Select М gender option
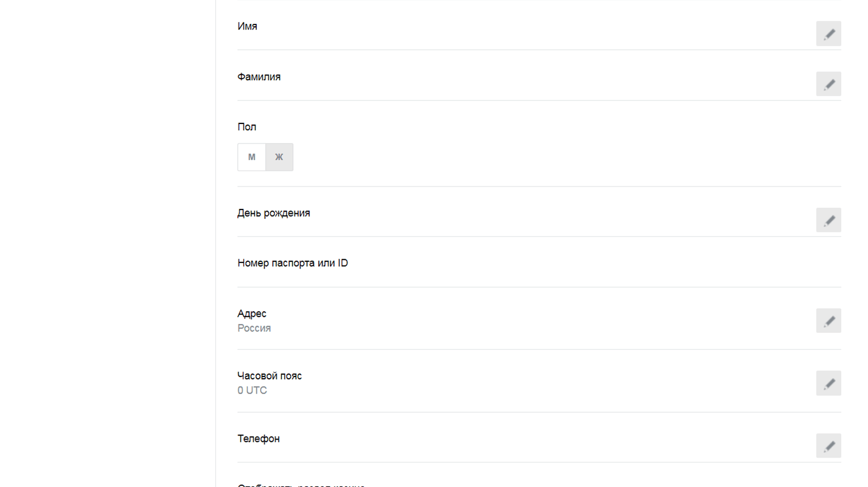Screen dimensions: 868x487 coord(252,157)
